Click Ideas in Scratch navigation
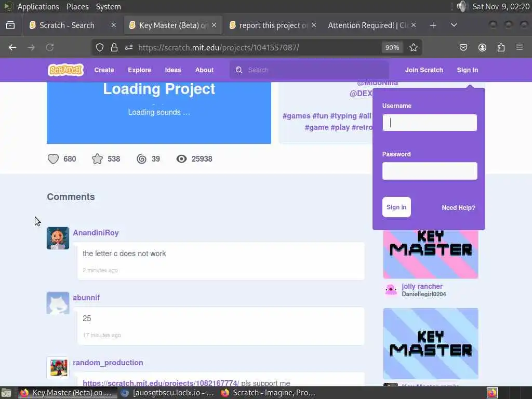Viewport: 532px width, 399px height. point(173,70)
